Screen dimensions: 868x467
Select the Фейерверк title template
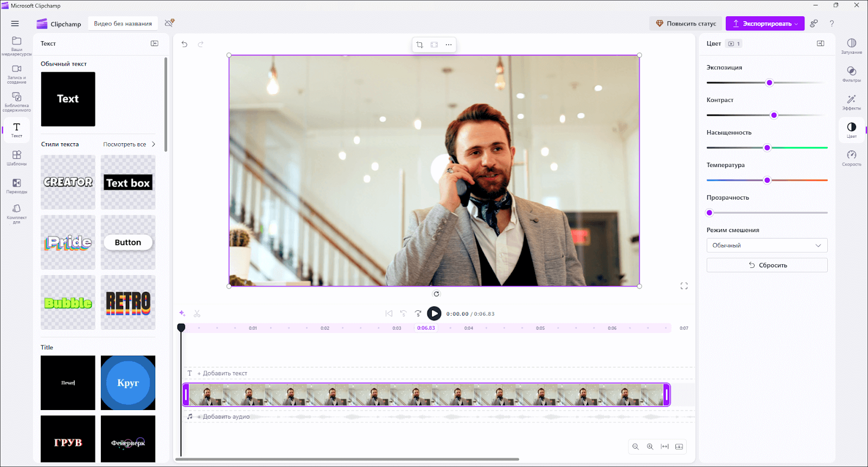[128, 439]
